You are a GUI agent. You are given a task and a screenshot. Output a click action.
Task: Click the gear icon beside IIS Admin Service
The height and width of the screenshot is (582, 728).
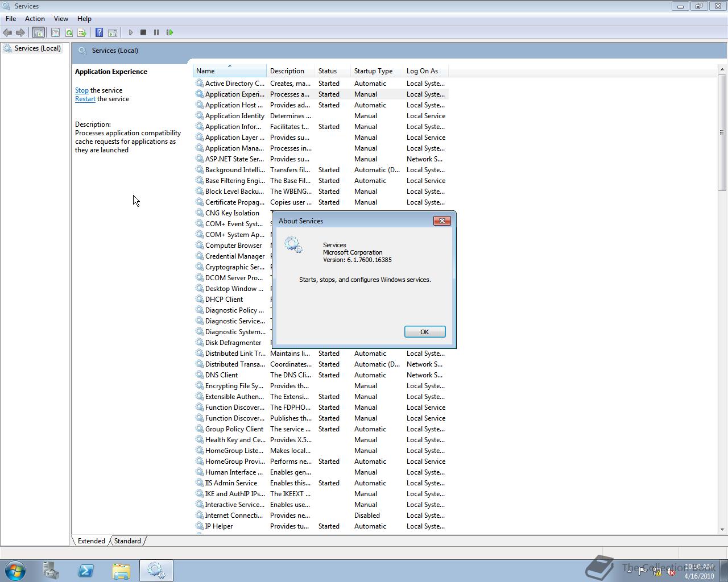(200, 483)
